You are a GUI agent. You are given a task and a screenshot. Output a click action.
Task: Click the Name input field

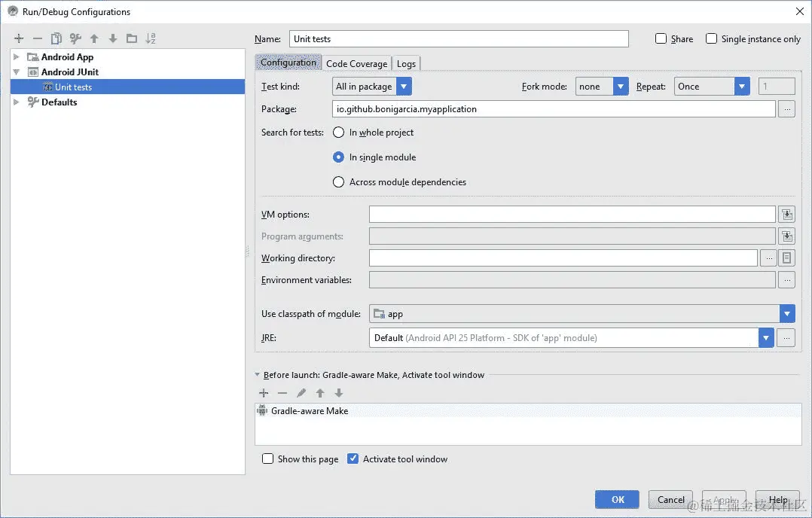[x=459, y=39]
